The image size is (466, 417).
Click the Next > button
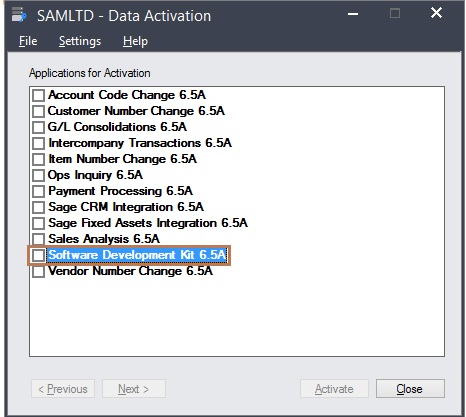pos(134,389)
